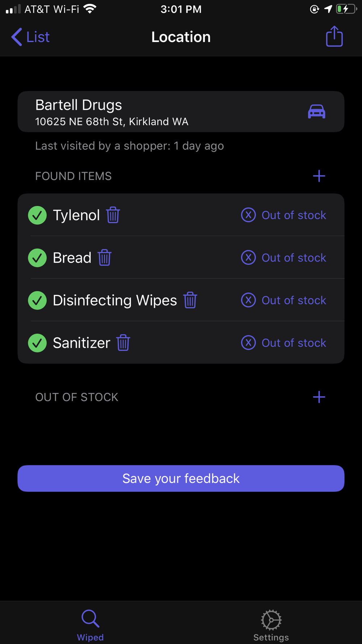Add an item to Out of Stock
The width and height of the screenshot is (362, 644).
click(x=319, y=397)
